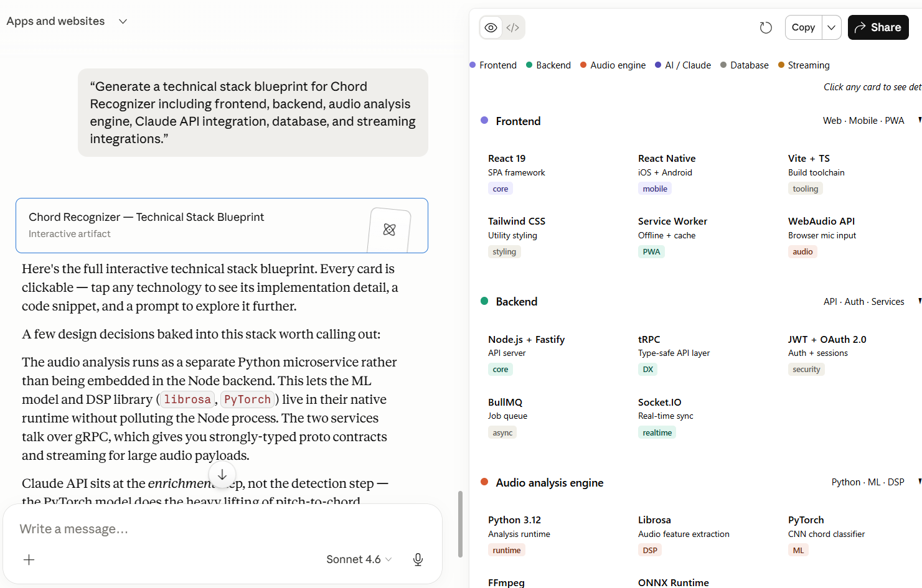Start voice input with microphone icon
Screen dimensions: 922x588
pos(418,559)
